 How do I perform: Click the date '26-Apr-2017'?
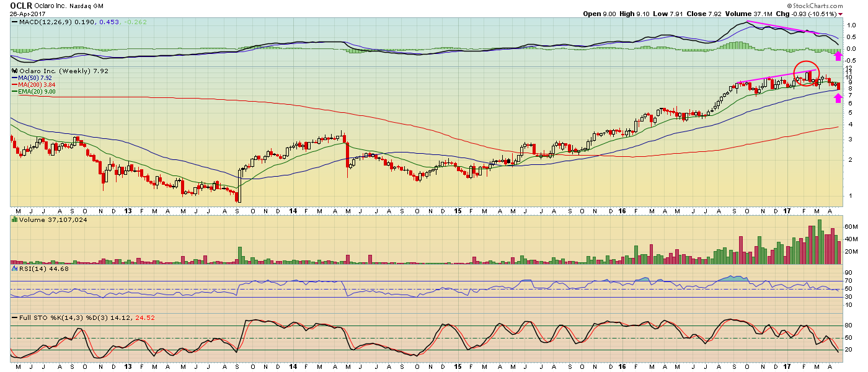(27, 14)
